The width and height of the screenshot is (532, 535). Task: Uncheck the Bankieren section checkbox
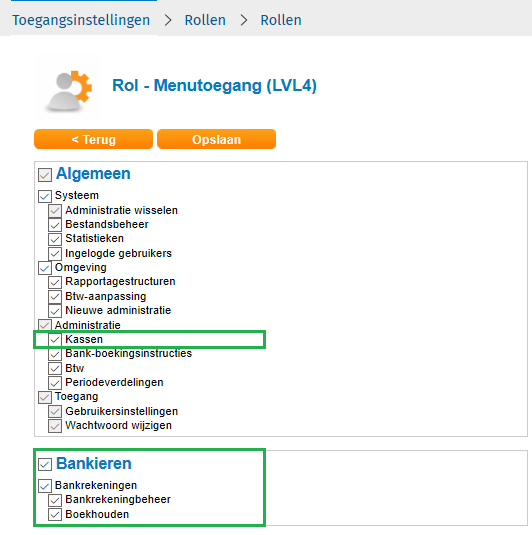(45, 464)
